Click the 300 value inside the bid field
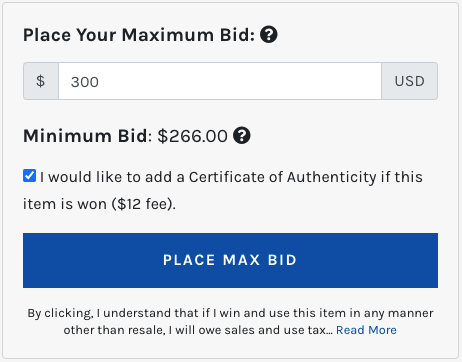 pos(85,82)
